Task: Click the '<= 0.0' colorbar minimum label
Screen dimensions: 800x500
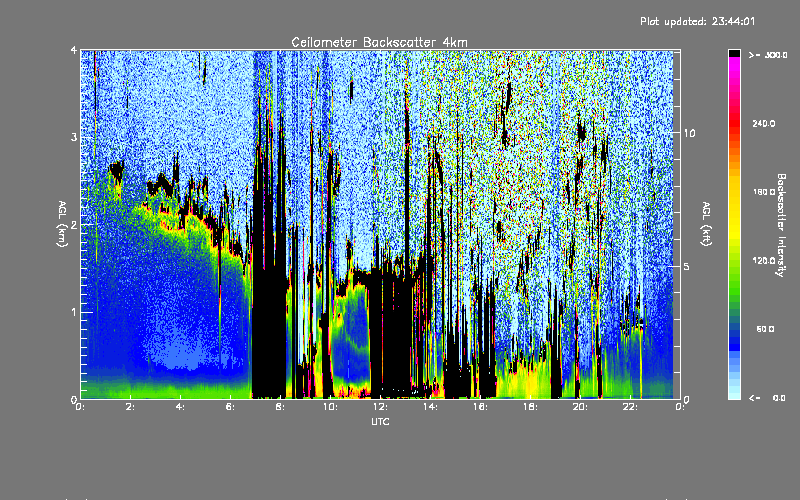Action: (768, 397)
